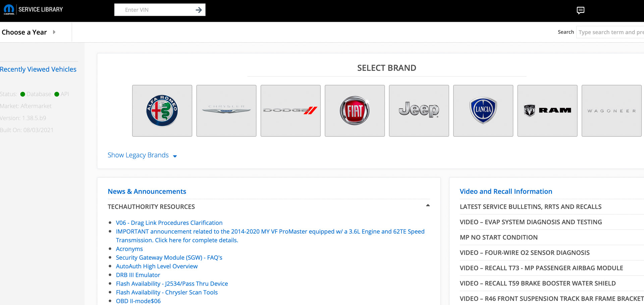The image size is (644, 305).
Task: Choose the Lancia brand
Action: point(483,111)
